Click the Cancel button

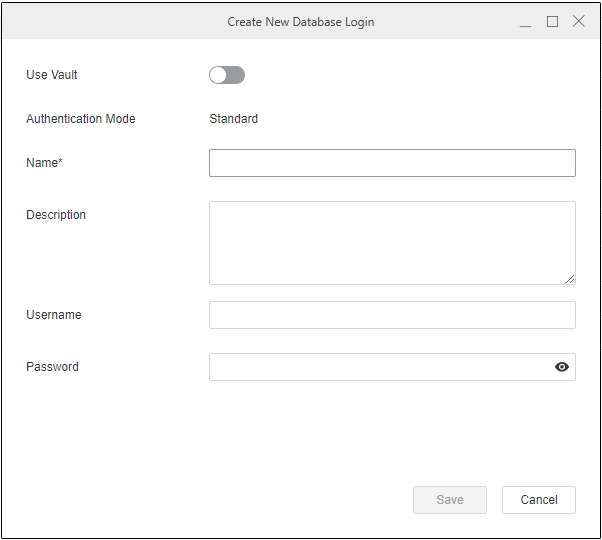tap(538, 500)
